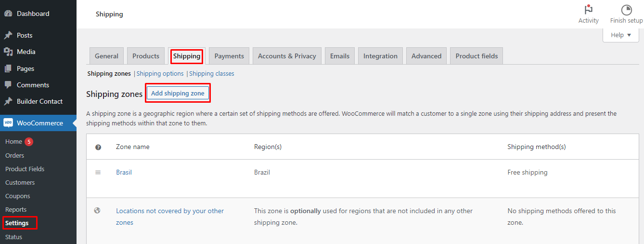This screenshot has width=644, height=244.
Task: Click the Add shipping zone button
Action: tap(178, 94)
